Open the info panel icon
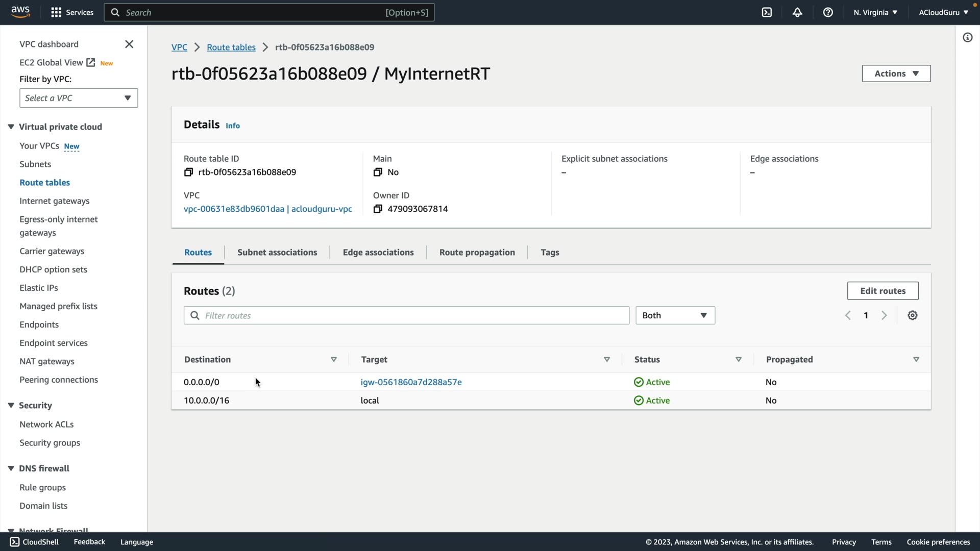The height and width of the screenshot is (551, 980). [967, 38]
